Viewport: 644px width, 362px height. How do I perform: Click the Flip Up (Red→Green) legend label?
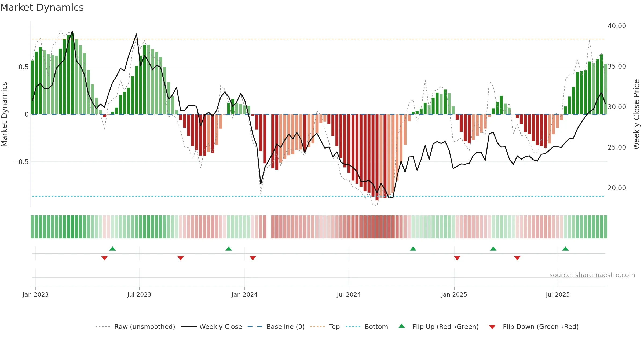(x=445, y=327)
